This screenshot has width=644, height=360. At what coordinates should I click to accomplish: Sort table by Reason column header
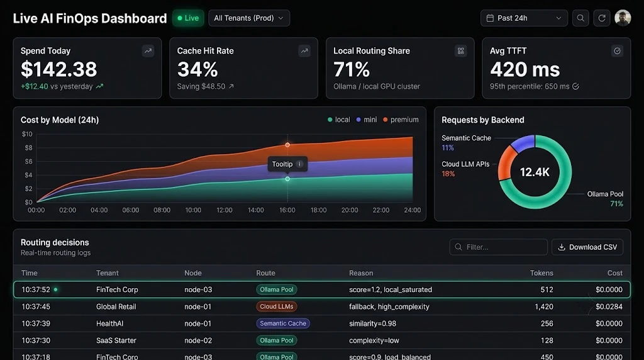[361, 273]
